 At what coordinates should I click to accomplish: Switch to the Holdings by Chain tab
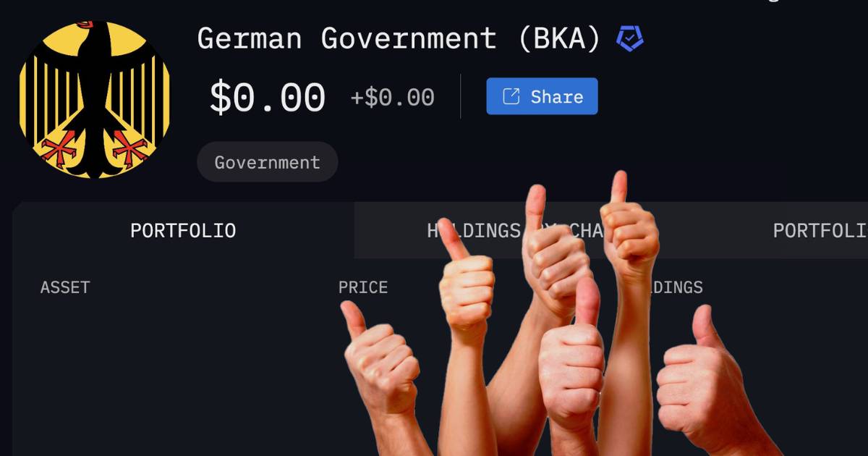pos(517,230)
